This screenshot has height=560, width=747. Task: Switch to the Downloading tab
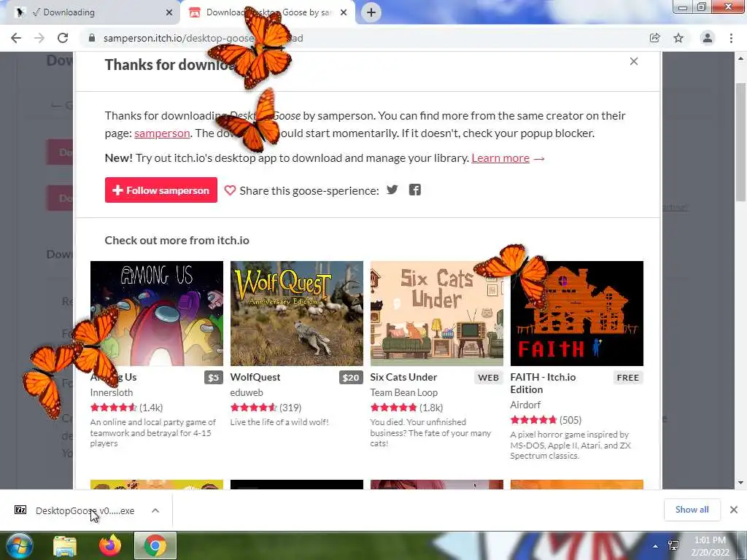pyautogui.click(x=90, y=12)
